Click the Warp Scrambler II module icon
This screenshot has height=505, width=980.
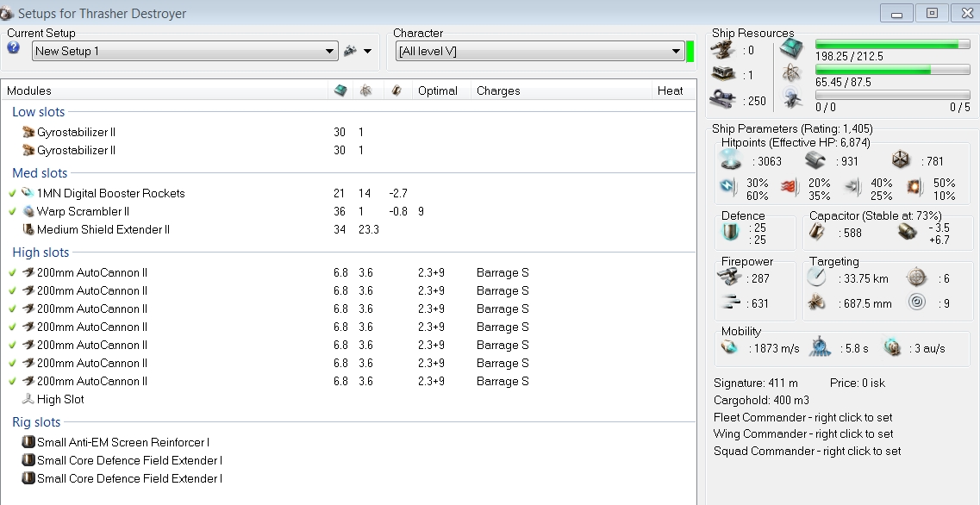[28, 211]
